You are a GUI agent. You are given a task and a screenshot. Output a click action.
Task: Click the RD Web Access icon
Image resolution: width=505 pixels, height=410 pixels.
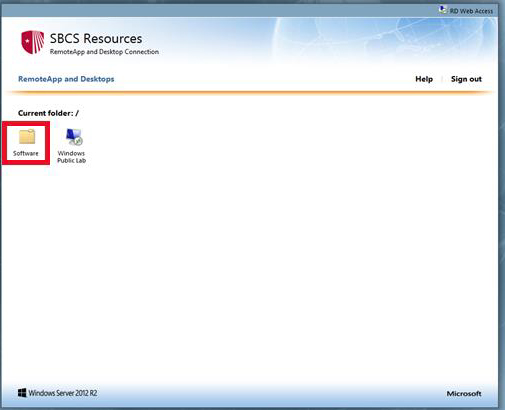pos(443,10)
